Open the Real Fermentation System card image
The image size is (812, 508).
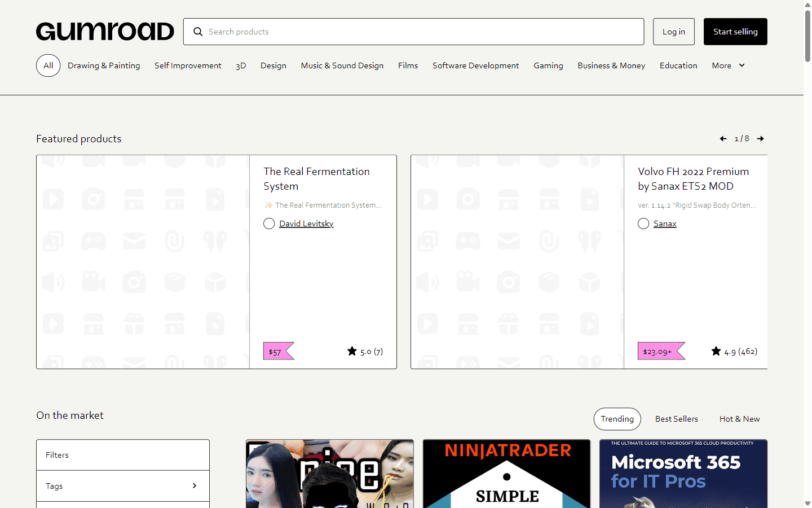coord(143,262)
